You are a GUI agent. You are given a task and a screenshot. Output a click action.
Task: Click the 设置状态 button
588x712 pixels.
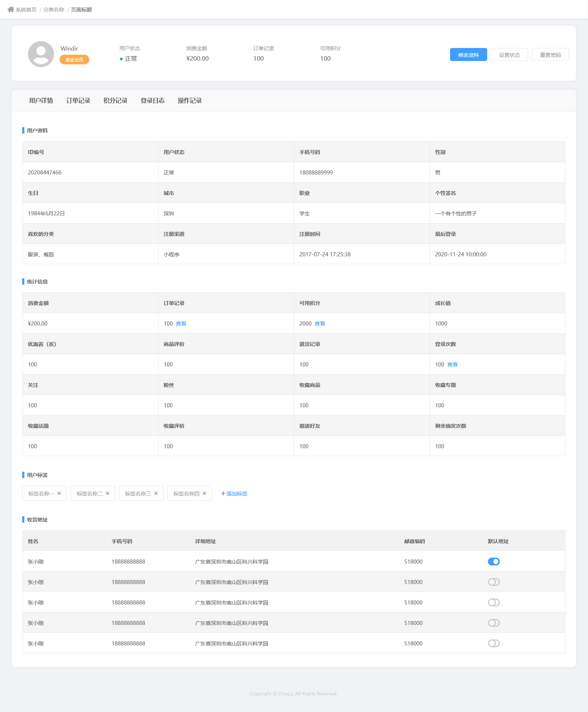point(509,55)
